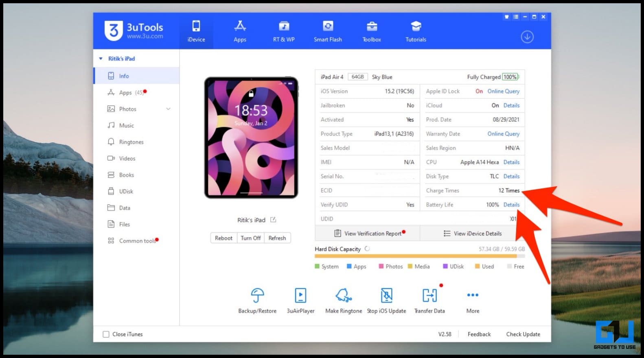
Task: Click the Reboot button
Action: (x=223, y=238)
